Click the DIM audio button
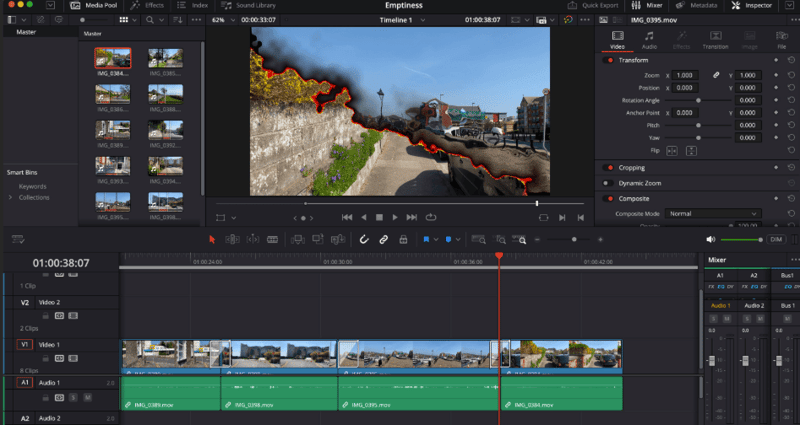This screenshot has height=425, width=800. 776,240
